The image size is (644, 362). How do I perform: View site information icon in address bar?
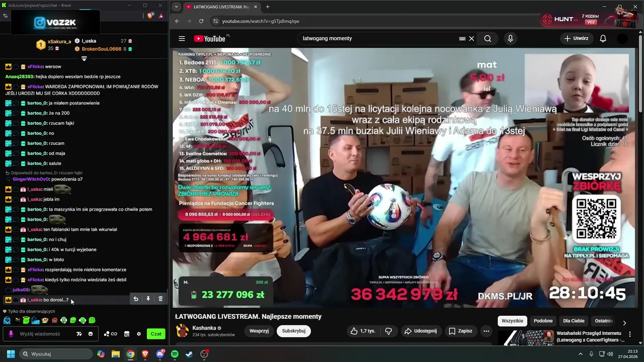[215, 21]
